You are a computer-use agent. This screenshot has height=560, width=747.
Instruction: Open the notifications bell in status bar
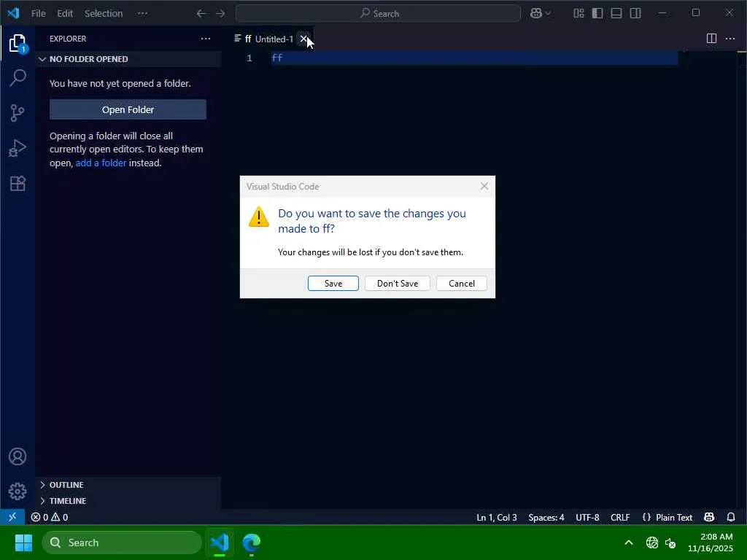[x=731, y=517]
